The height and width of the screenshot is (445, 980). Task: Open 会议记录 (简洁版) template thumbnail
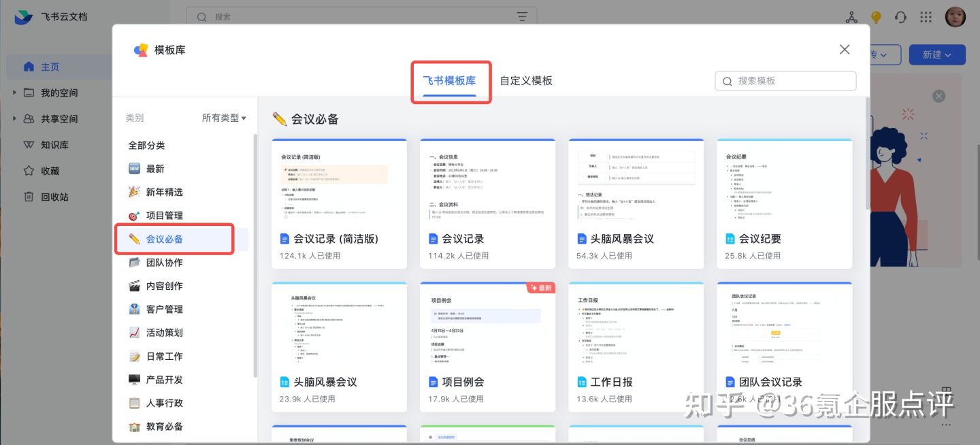pyautogui.click(x=339, y=181)
